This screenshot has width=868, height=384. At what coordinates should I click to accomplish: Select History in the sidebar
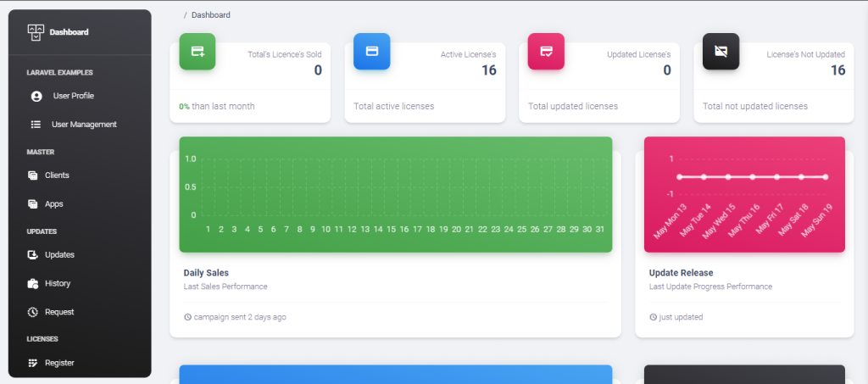58,283
